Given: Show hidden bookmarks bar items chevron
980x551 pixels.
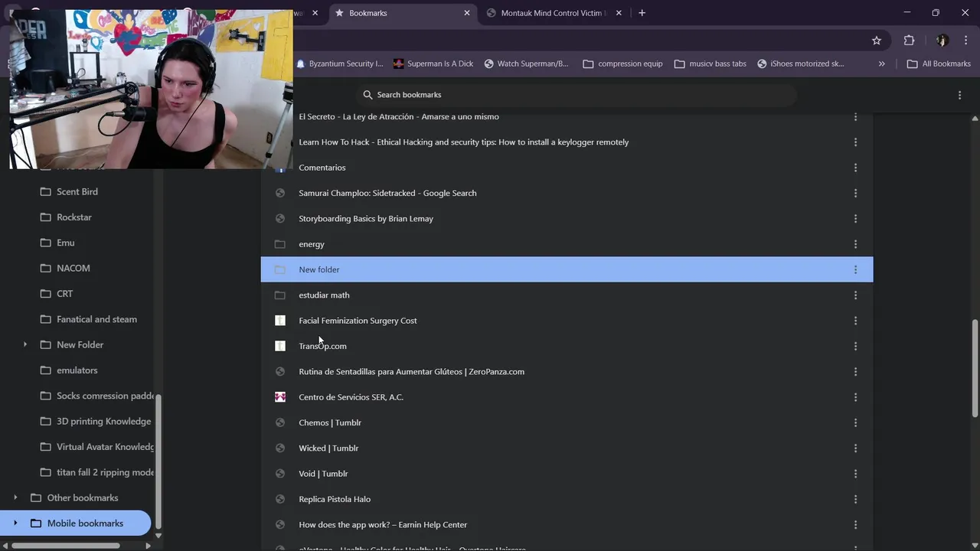Looking at the screenshot, I should (881, 64).
